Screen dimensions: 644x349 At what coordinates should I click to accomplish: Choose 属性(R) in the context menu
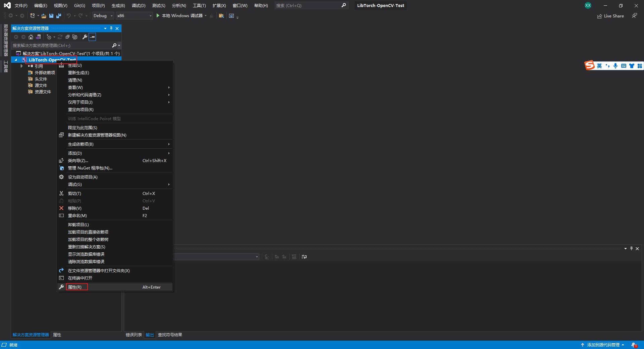[115, 287]
